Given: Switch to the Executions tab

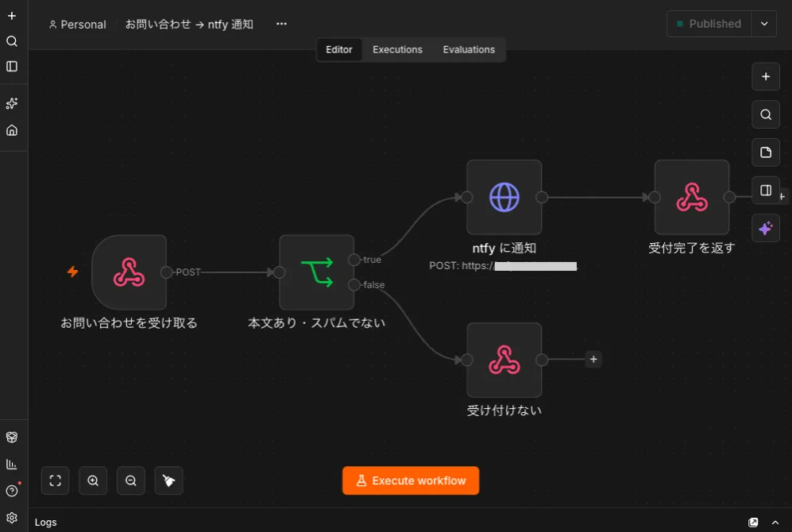Looking at the screenshot, I should [x=397, y=49].
